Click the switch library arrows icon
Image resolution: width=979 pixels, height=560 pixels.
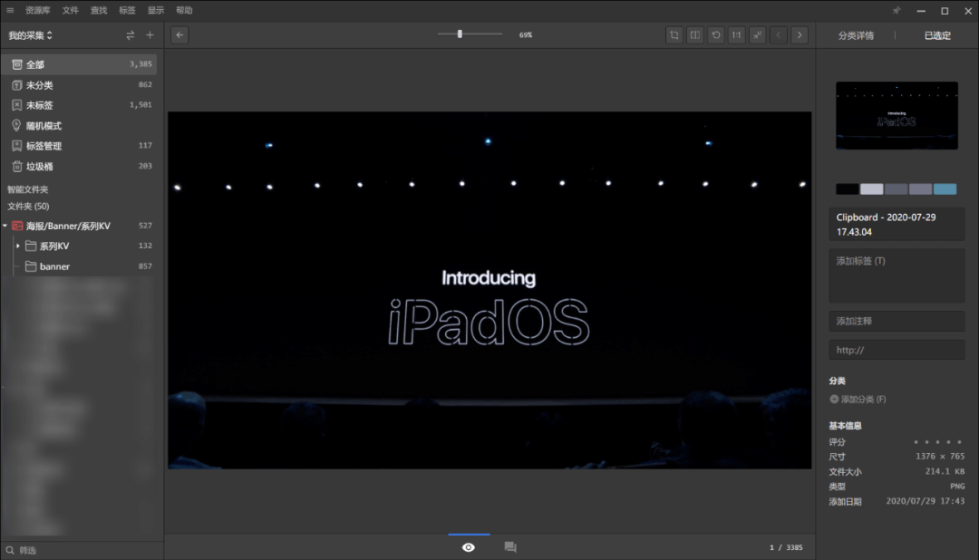(130, 35)
